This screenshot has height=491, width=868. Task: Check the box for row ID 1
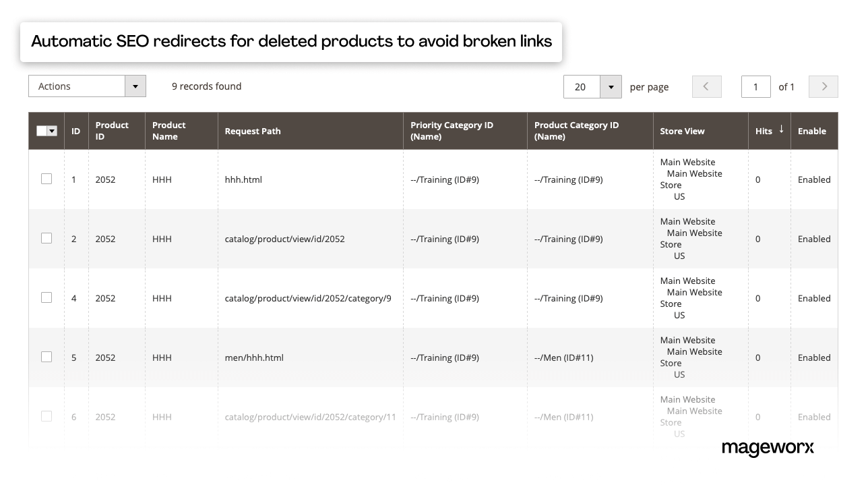click(46, 179)
